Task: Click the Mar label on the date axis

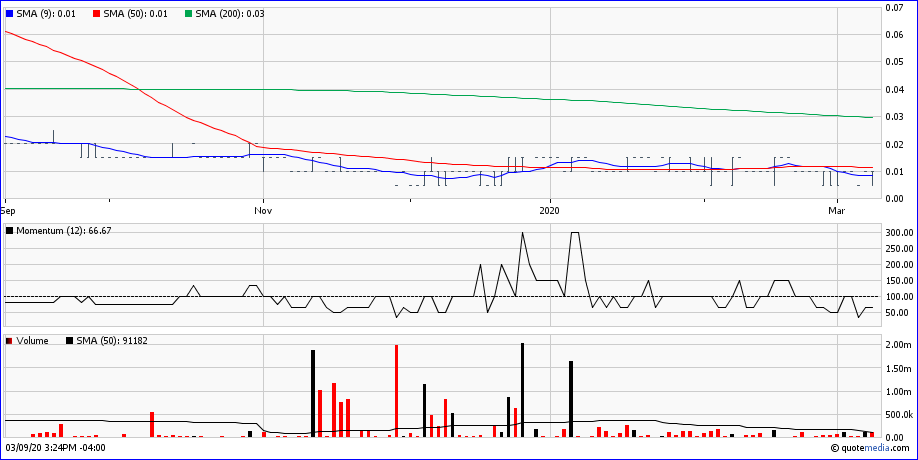Action: tap(836, 211)
